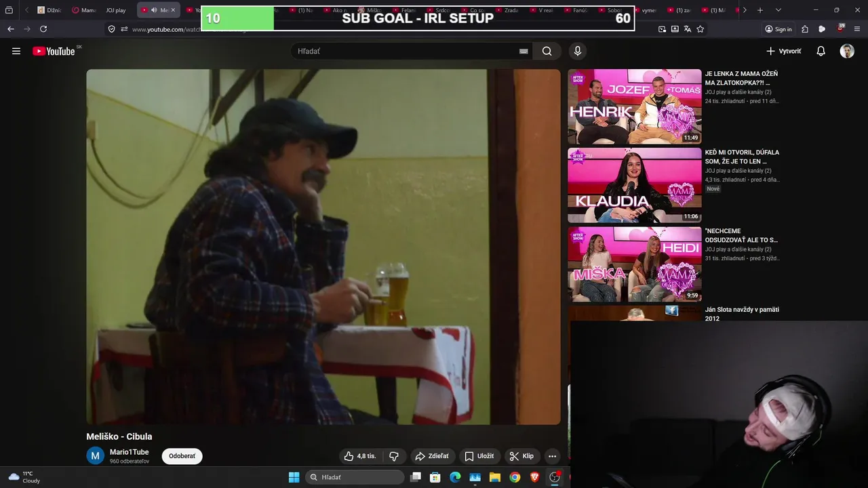This screenshot has height=488, width=868.
Task: Open Klaudia after show video thumbnail
Action: pyautogui.click(x=635, y=185)
